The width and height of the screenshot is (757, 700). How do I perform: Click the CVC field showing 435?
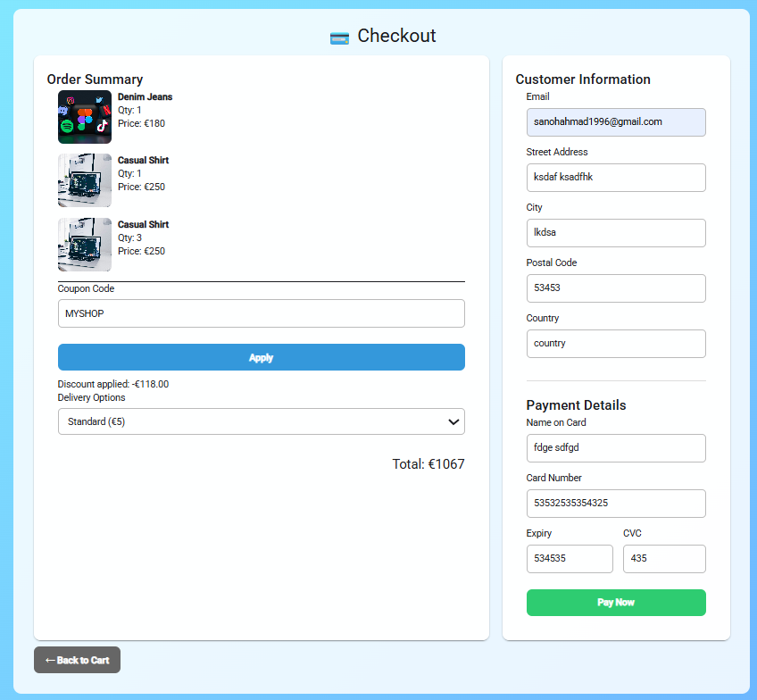[664, 559]
